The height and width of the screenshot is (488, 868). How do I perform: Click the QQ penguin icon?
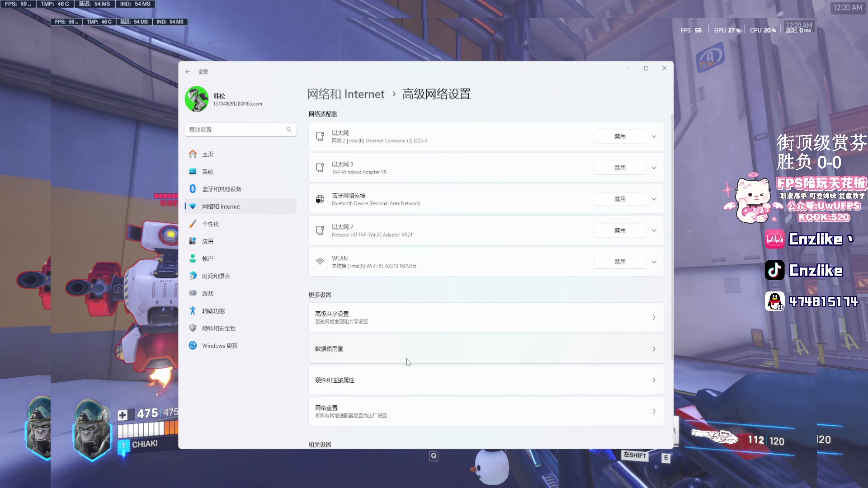(774, 301)
